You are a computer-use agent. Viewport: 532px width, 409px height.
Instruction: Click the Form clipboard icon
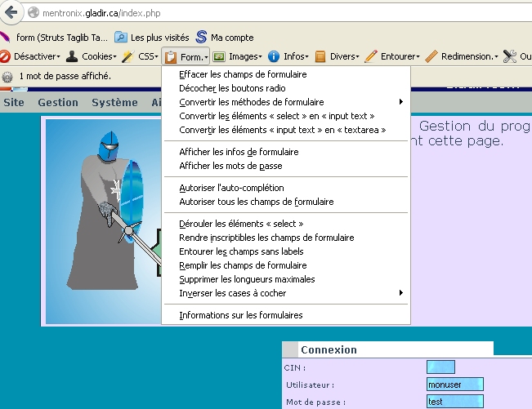point(170,56)
